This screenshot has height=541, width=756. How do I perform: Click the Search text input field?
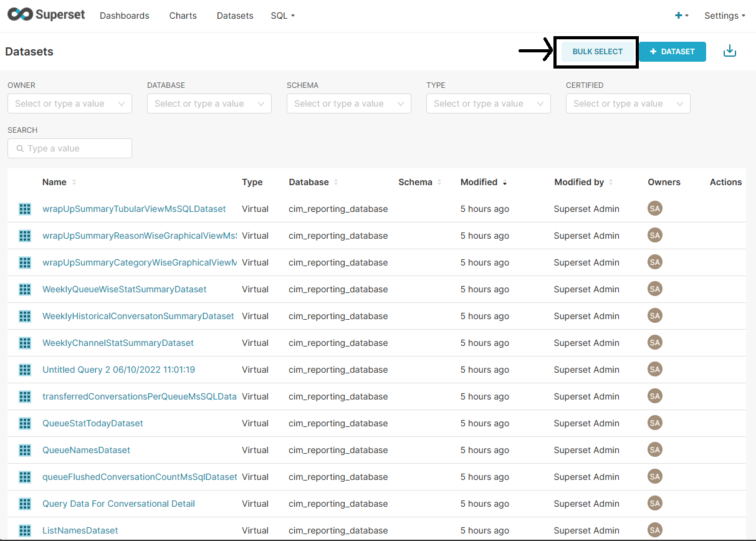click(x=75, y=148)
